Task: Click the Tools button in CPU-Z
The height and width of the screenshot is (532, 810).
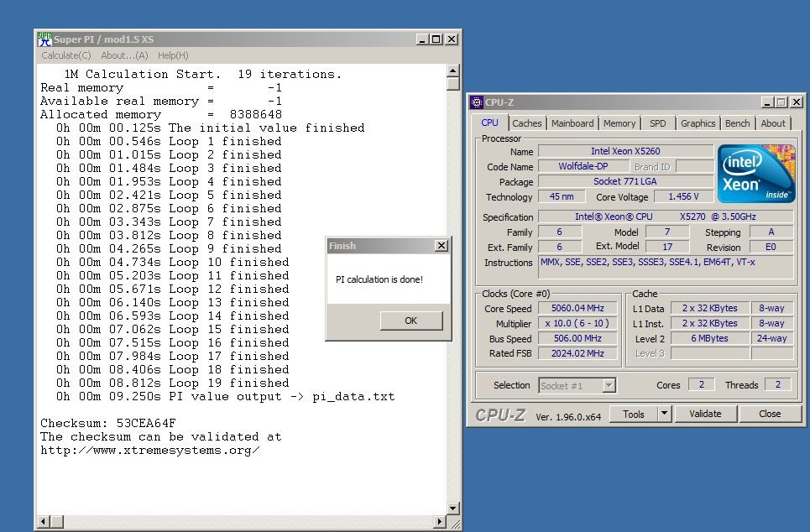Action: point(634,415)
